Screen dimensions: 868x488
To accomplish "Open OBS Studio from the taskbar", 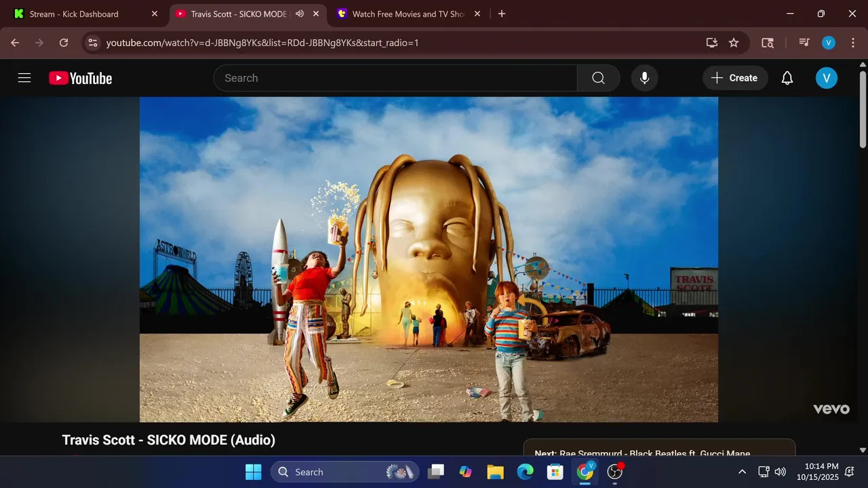I will pos(614,472).
